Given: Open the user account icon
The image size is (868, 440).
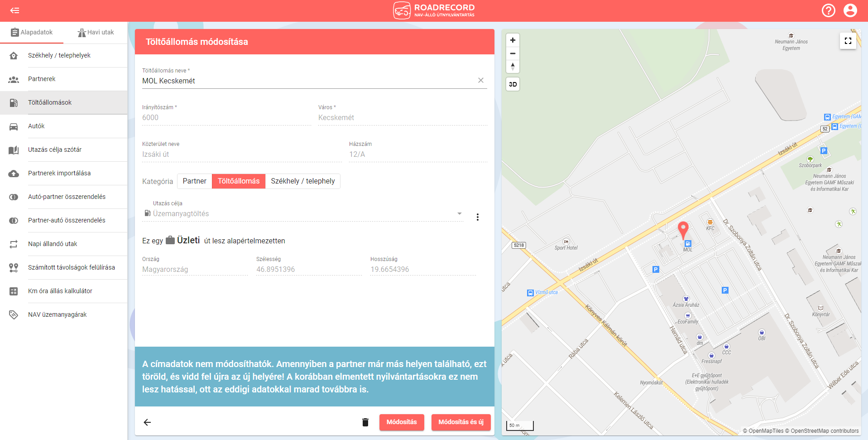Looking at the screenshot, I should click(x=850, y=10).
